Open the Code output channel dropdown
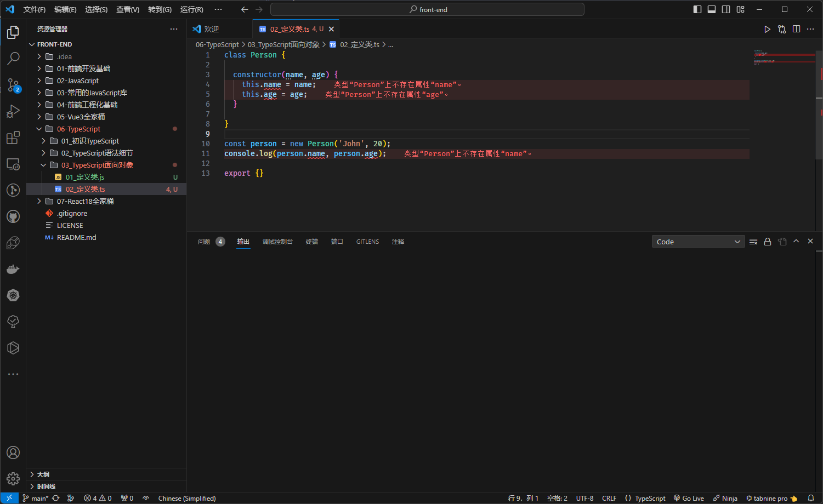The width and height of the screenshot is (823, 504). [698, 242]
